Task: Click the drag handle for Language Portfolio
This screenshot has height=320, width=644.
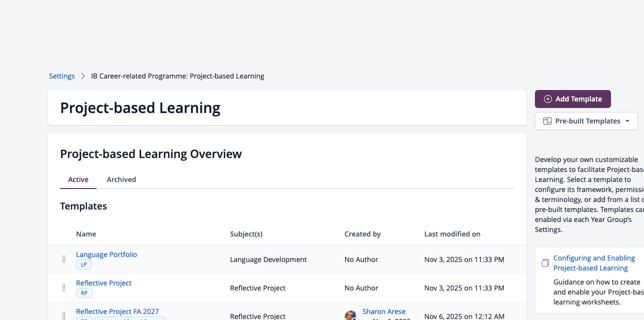Action: [x=64, y=259]
